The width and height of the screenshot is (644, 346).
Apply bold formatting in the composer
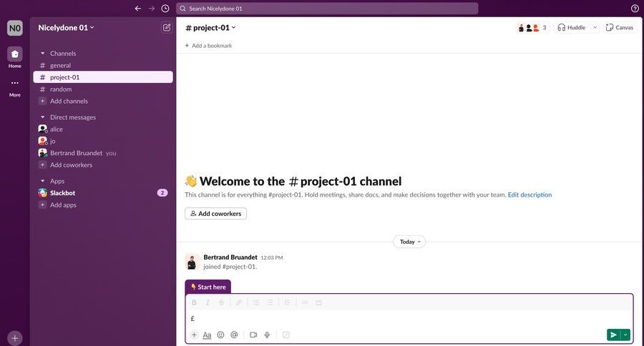[194, 302]
